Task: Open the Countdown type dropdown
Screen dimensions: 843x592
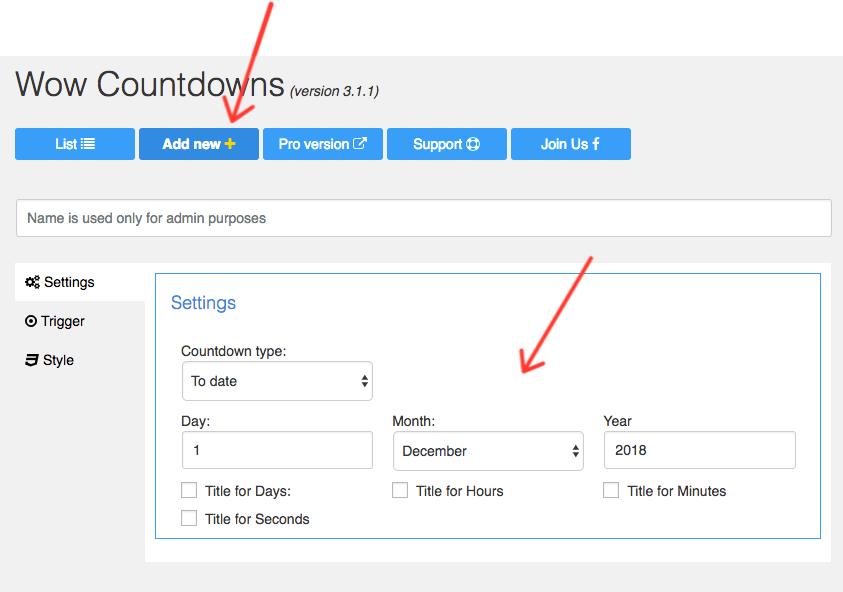Action: click(x=277, y=381)
